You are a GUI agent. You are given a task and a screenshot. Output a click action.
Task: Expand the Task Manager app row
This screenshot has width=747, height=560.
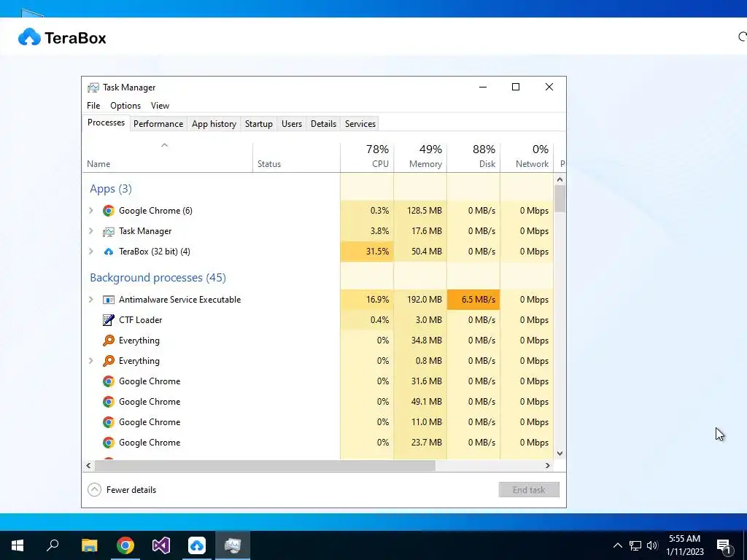[91, 231]
